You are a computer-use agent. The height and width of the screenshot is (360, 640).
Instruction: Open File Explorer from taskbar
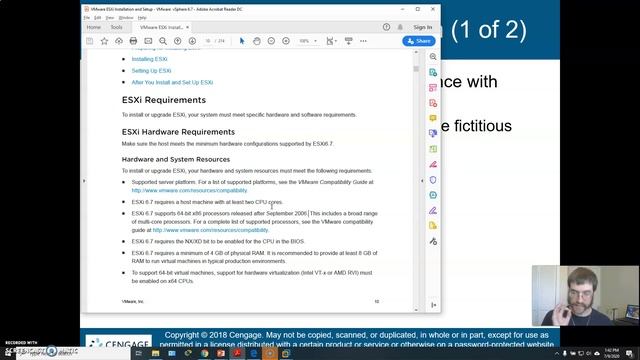(x=156, y=353)
